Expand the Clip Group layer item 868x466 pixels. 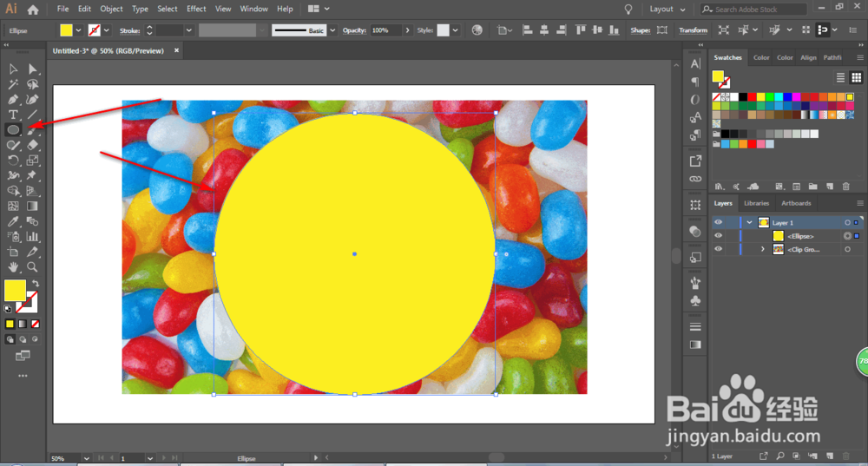[x=763, y=249]
